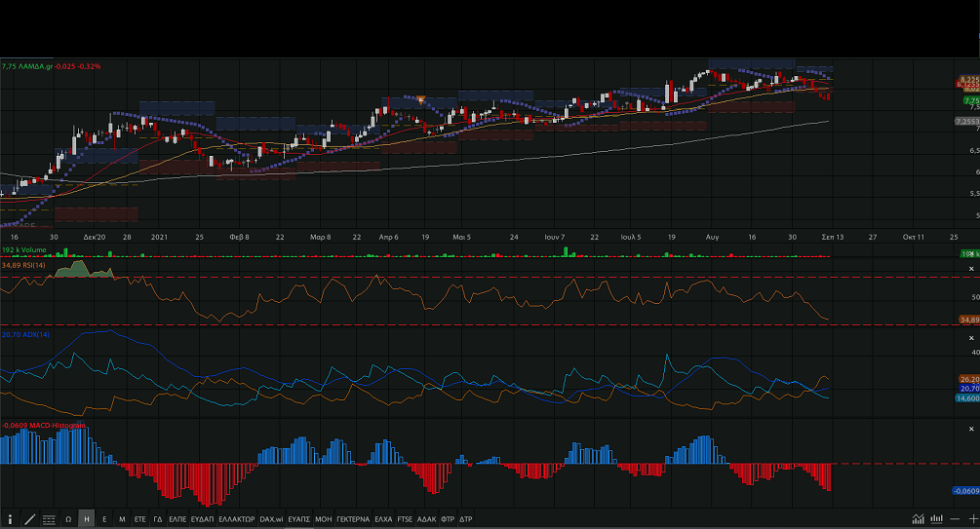Zoom out with the minus icon

[x=956, y=518]
